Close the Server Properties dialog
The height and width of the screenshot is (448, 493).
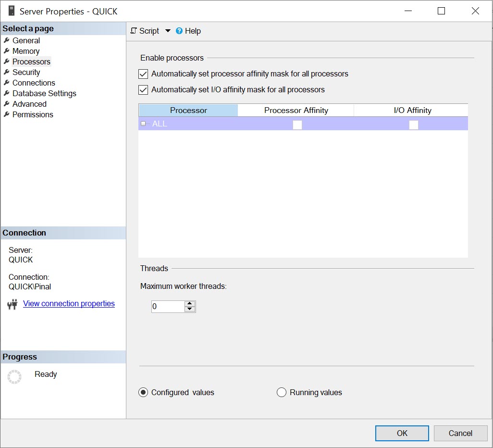point(475,11)
